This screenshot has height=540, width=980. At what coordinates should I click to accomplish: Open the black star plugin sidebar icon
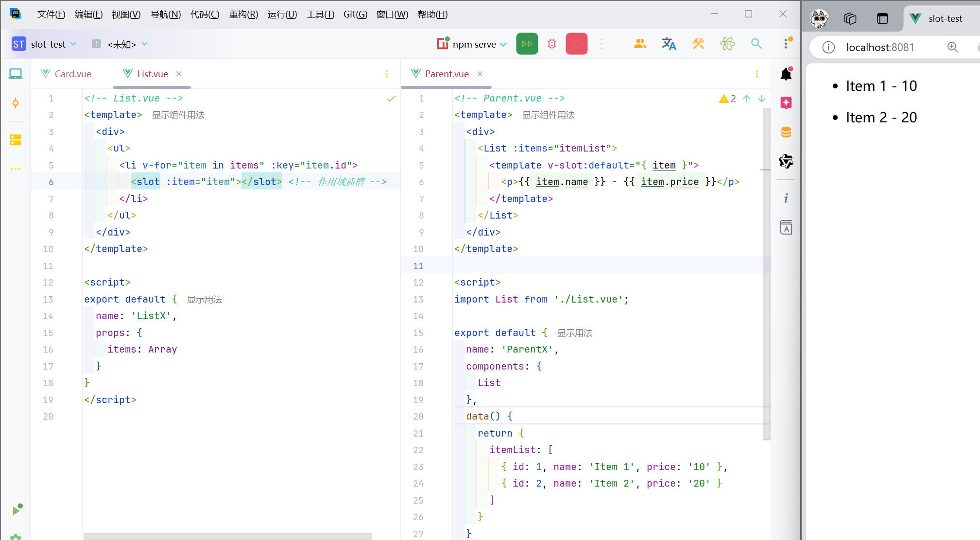(x=786, y=161)
